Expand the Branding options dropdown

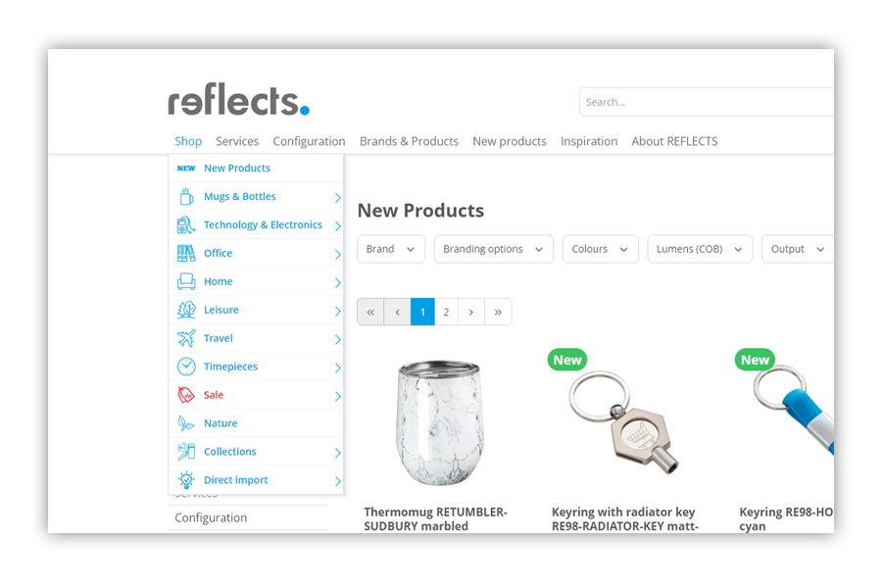pos(493,249)
